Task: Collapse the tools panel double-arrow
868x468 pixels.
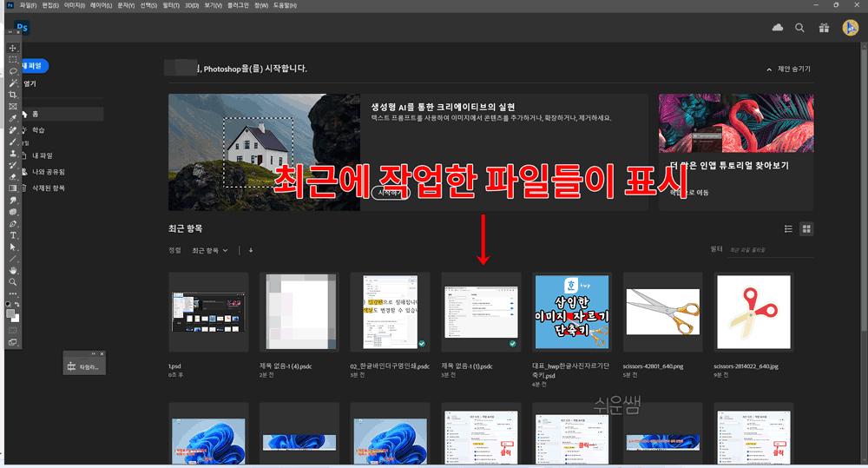Action: [10, 32]
